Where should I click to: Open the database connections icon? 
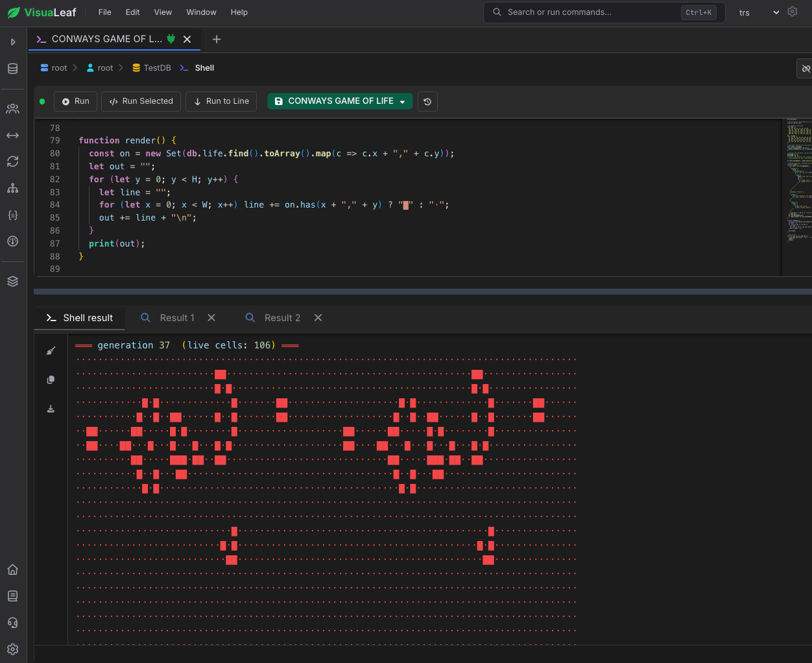point(13,69)
